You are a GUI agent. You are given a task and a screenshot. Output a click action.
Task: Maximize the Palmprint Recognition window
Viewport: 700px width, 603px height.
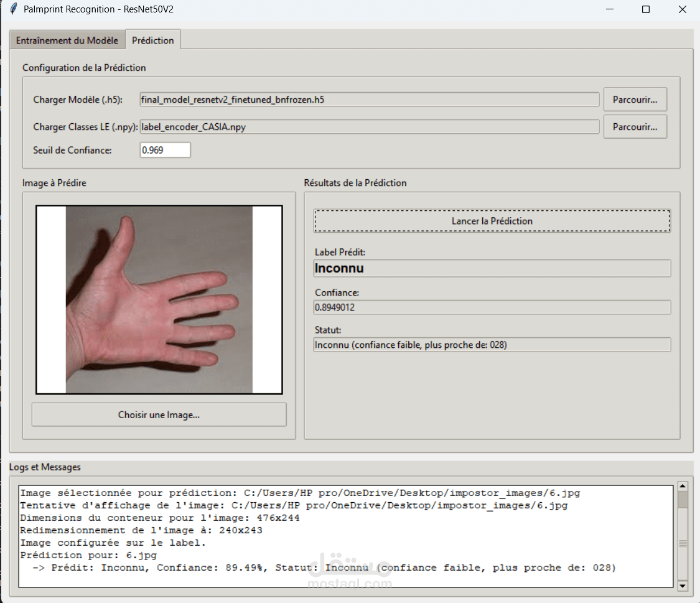pyautogui.click(x=645, y=9)
